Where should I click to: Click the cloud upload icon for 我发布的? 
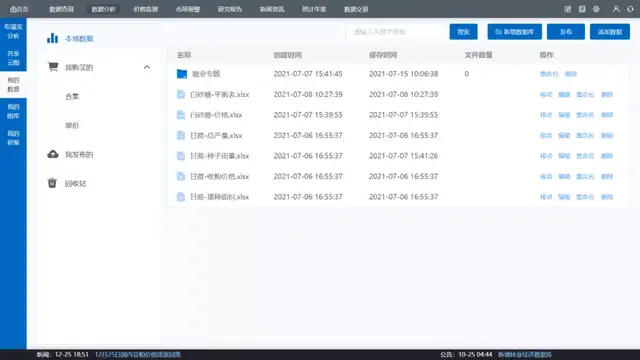click(x=53, y=154)
